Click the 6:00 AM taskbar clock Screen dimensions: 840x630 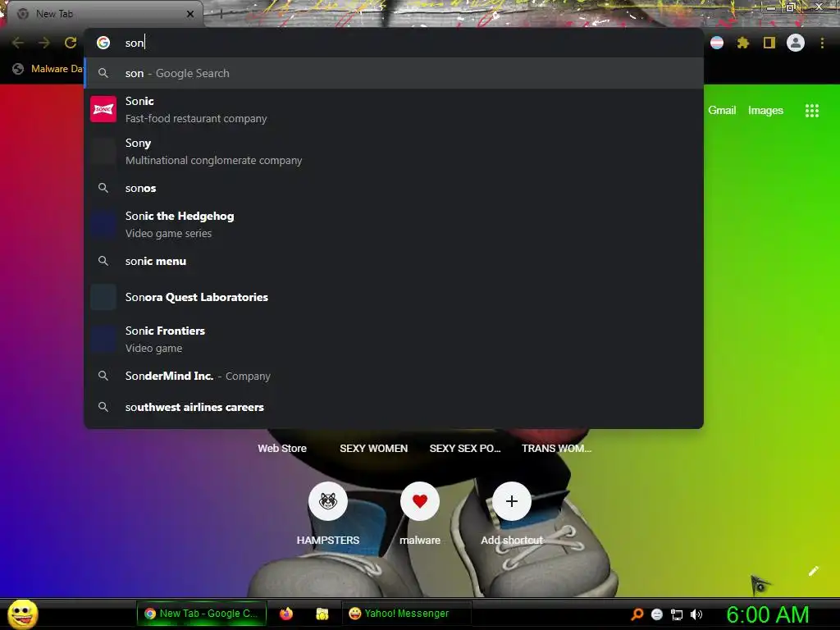coord(768,614)
